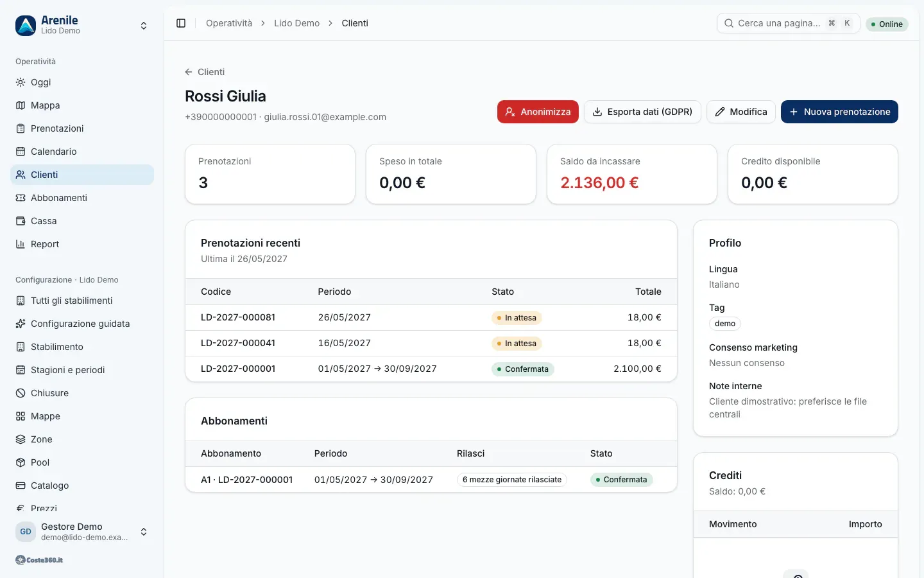The width and height of the screenshot is (924, 578).
Task: Click the demo tag chip
Action: coord(725,324)
